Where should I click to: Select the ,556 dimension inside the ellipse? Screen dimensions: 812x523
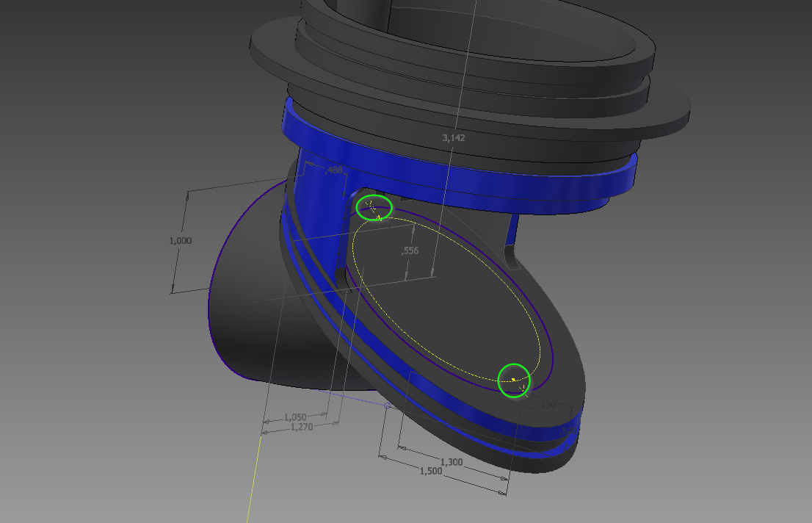(x=409, y=252)
